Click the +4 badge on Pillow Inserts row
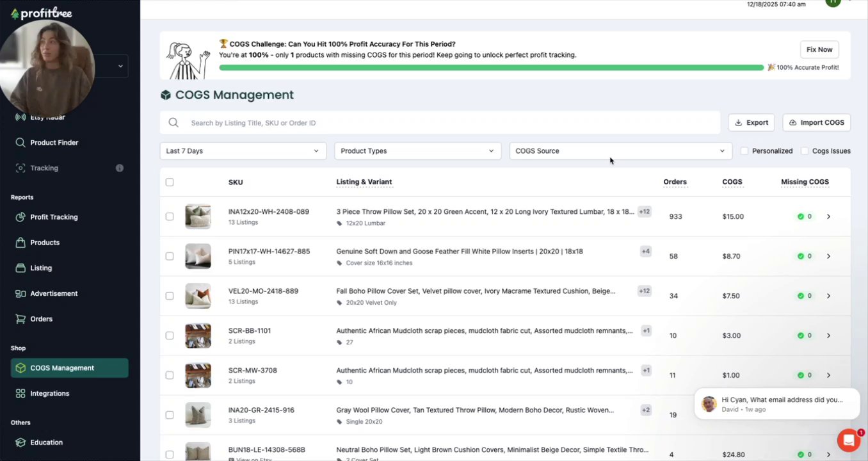 [645, 252]
